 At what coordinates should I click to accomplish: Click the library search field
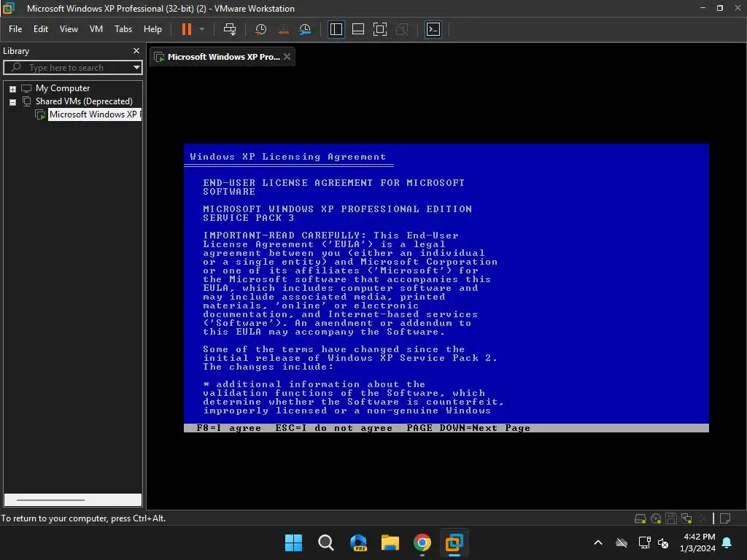pos(71,68)
